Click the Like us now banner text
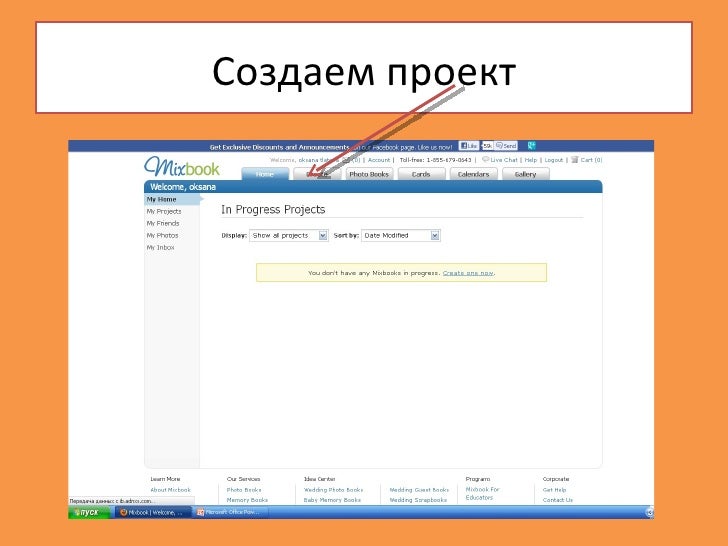728x546 pixels. (x=435, y=147)
